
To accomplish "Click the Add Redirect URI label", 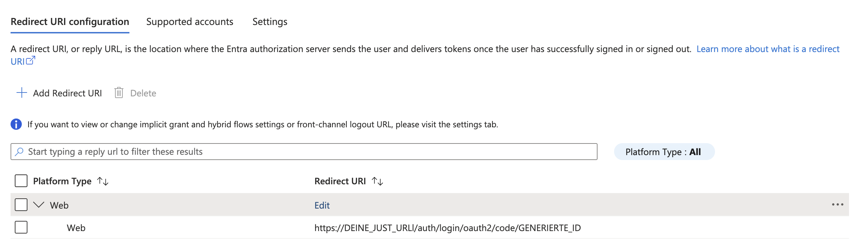I will (68, 93).
